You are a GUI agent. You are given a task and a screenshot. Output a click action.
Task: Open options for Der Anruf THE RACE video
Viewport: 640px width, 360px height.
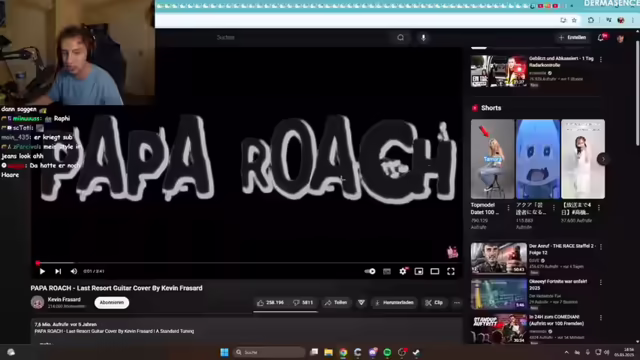point(601,247)
